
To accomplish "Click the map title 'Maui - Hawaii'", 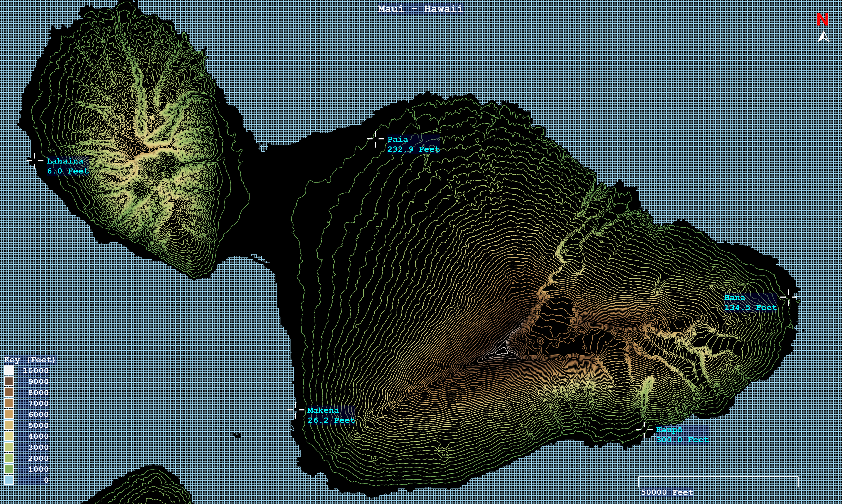I will click(x=420, y=9).
